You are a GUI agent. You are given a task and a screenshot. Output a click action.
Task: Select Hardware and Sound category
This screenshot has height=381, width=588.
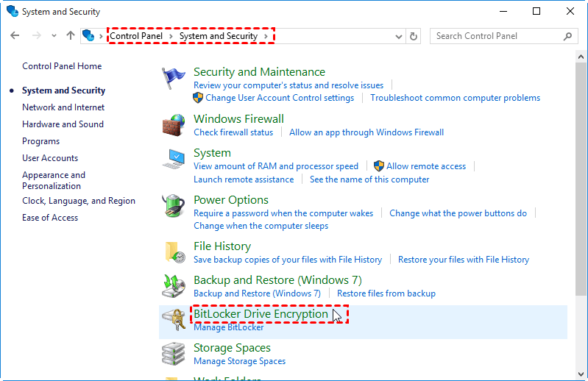click(x=63, y=124)
